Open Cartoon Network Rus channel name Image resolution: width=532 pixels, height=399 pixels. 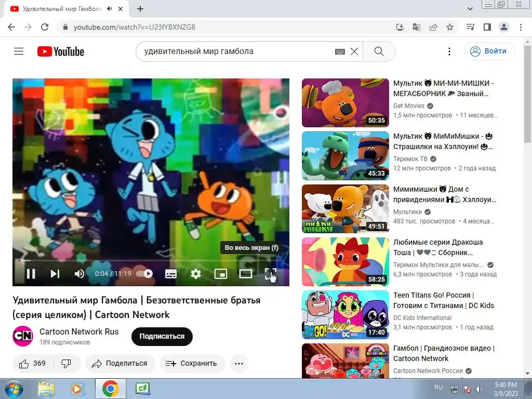79,331
